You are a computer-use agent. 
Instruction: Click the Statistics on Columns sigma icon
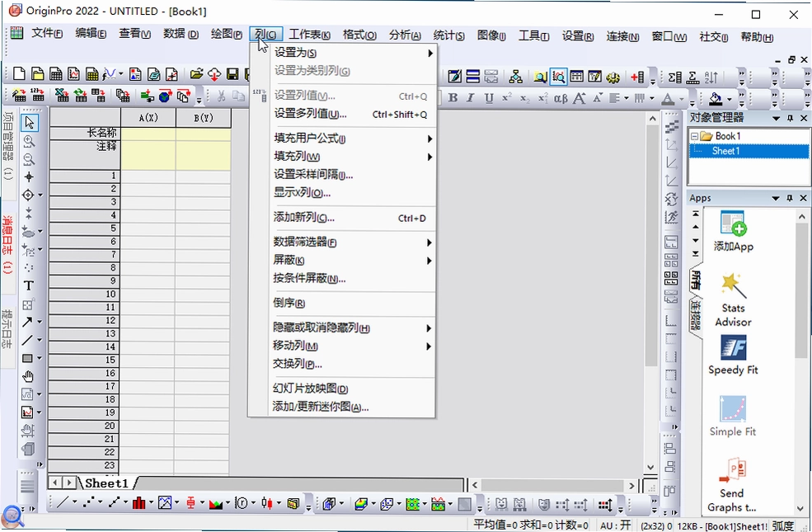(675, 78)
